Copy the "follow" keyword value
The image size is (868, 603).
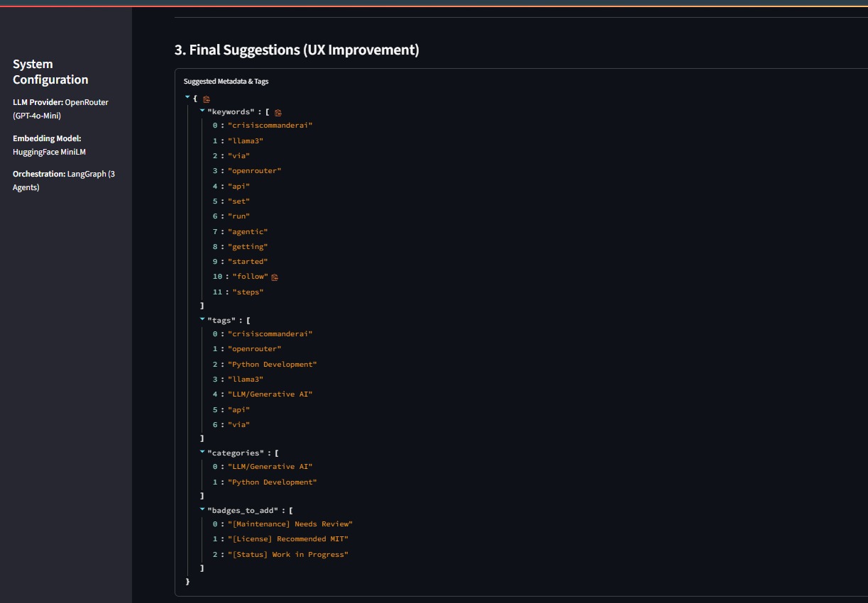(x=274, y=277)
